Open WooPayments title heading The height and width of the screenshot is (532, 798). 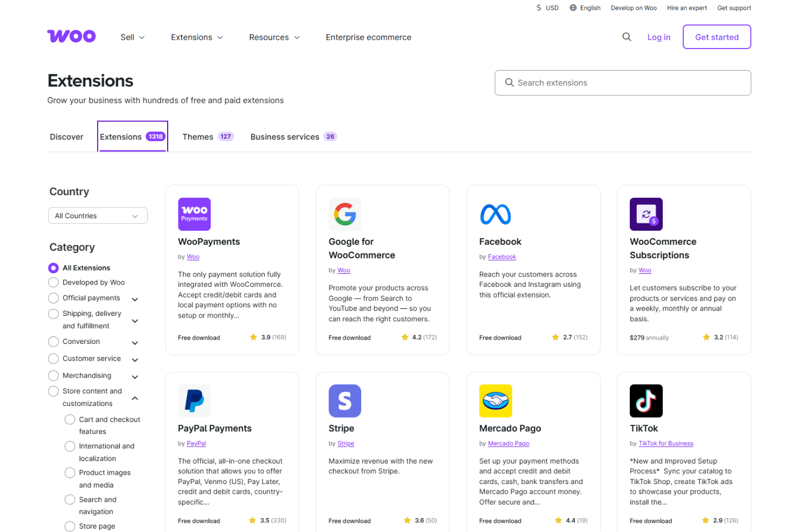click(209, 242)
